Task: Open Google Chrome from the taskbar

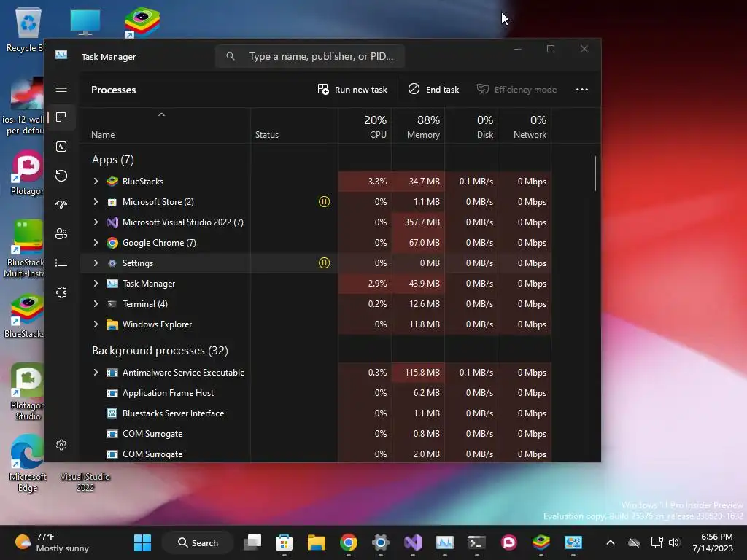Action: pyautogui.click(x=348, y=542)
